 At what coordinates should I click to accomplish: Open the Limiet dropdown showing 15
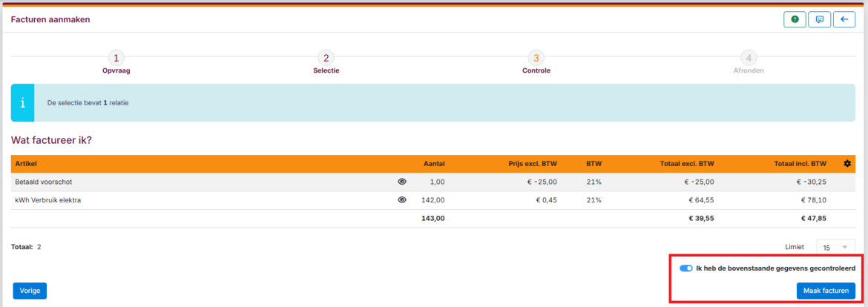[835, 247]
